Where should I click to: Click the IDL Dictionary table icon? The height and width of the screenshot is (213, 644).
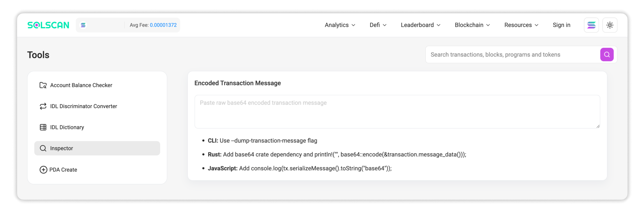click(x=43, y=127)
